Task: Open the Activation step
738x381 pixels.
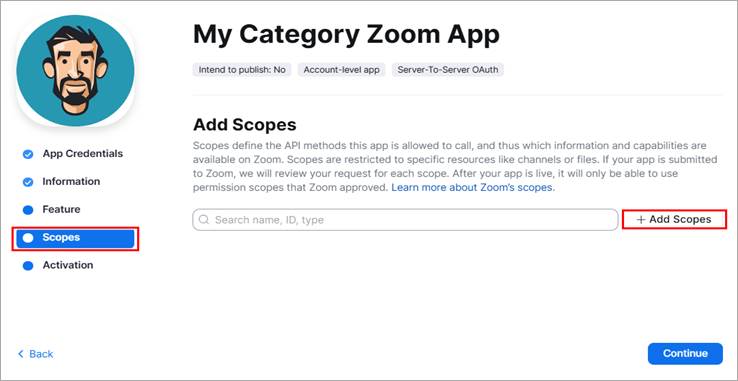Action: (68, 265)
